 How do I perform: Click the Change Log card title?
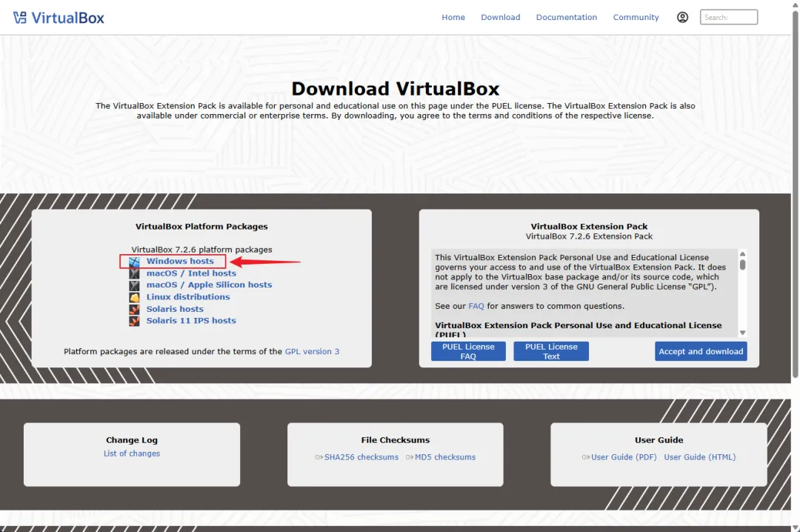132,440
